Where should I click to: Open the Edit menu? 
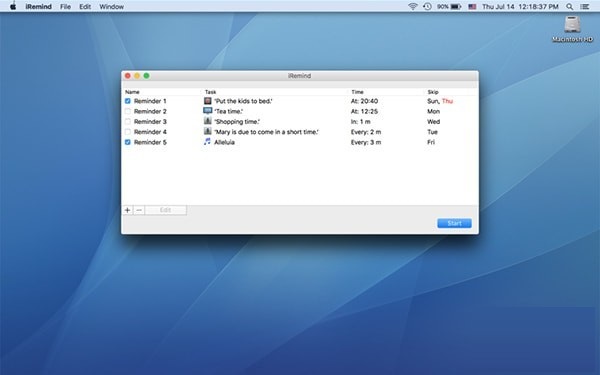coord(85,7)
